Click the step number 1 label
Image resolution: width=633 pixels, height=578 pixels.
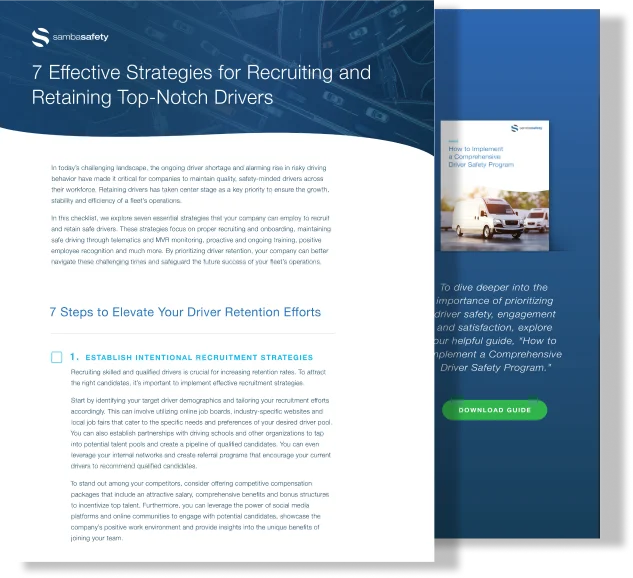pos(75,357)
